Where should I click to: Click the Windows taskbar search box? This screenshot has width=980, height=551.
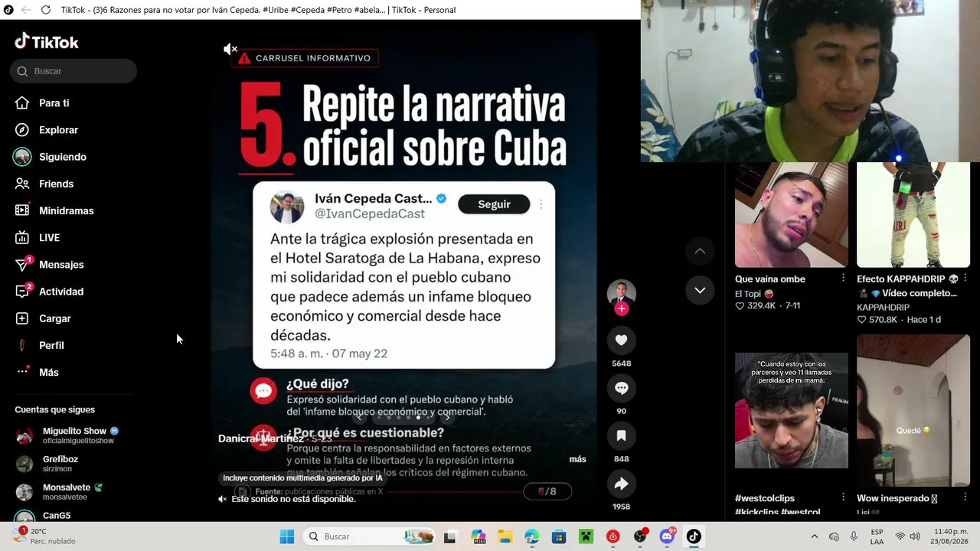(368, 536)
